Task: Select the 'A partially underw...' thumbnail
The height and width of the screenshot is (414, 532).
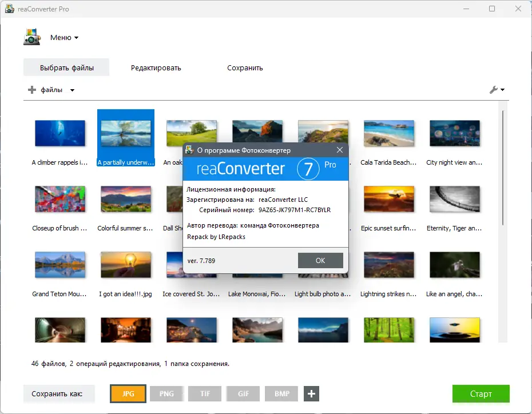Action: click(x=126, y=134)
